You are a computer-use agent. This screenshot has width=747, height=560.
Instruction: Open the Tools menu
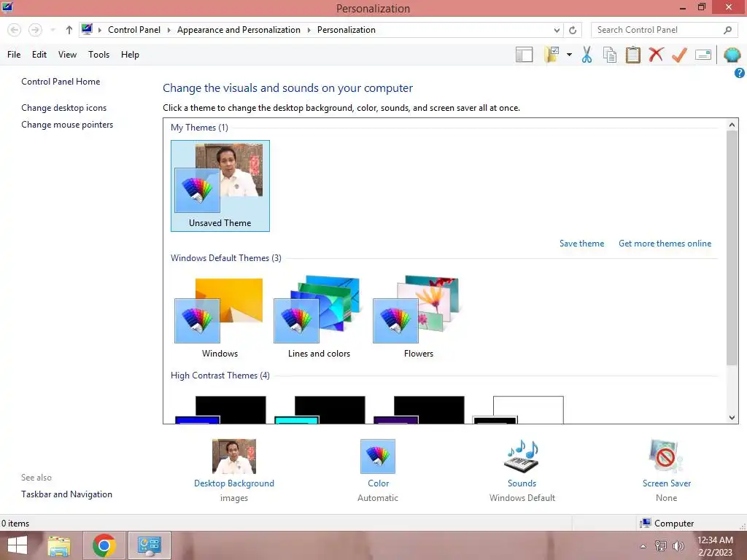pyautogui.click(x=98, y=55)
